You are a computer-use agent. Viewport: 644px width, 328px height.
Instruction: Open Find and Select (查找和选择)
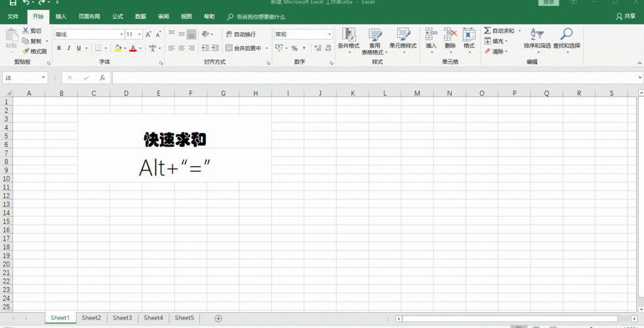567,40
